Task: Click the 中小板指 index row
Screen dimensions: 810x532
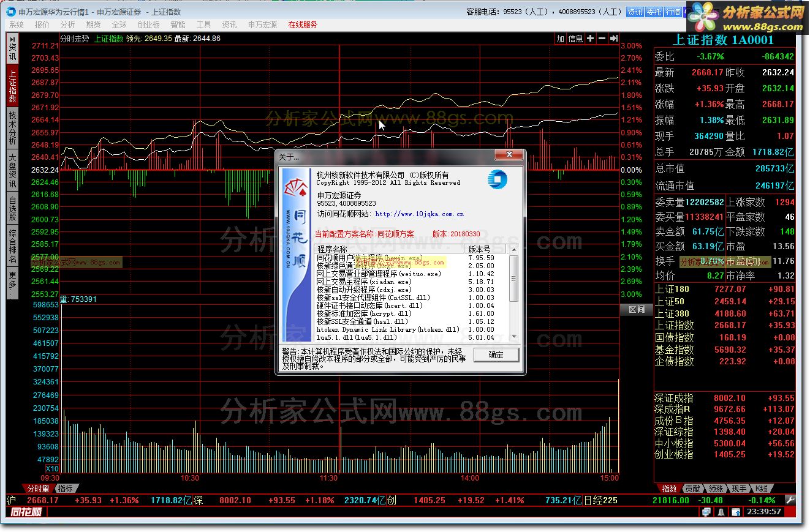Action: click(725, 443)
